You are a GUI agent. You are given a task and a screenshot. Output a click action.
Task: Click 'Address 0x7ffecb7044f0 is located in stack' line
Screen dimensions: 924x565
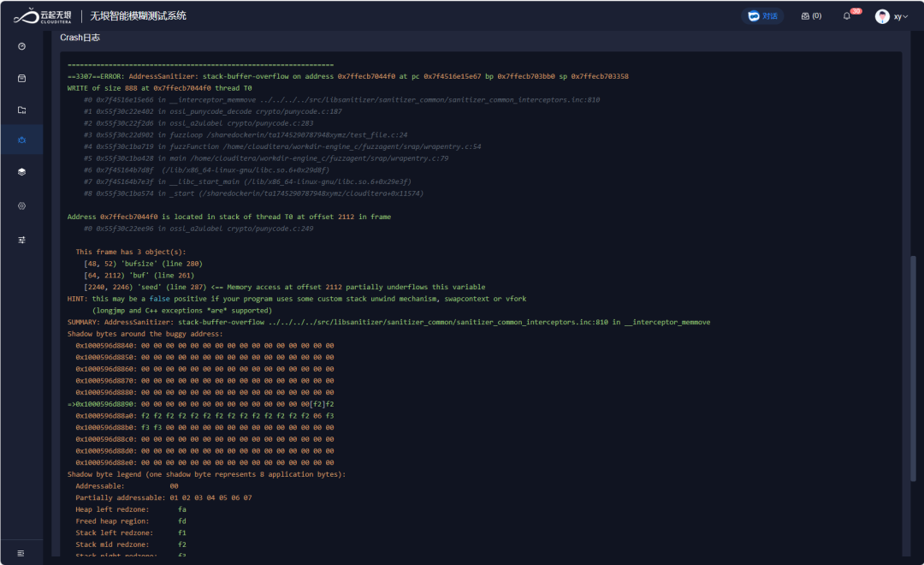(x=229, y=217)
